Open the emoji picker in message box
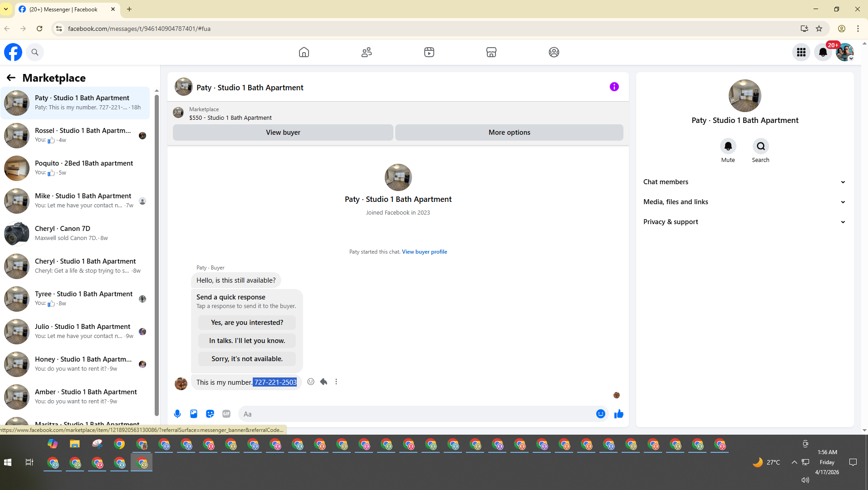Viewport: 868px width, 490px height. pyautogui.click(x=601, y=414)
